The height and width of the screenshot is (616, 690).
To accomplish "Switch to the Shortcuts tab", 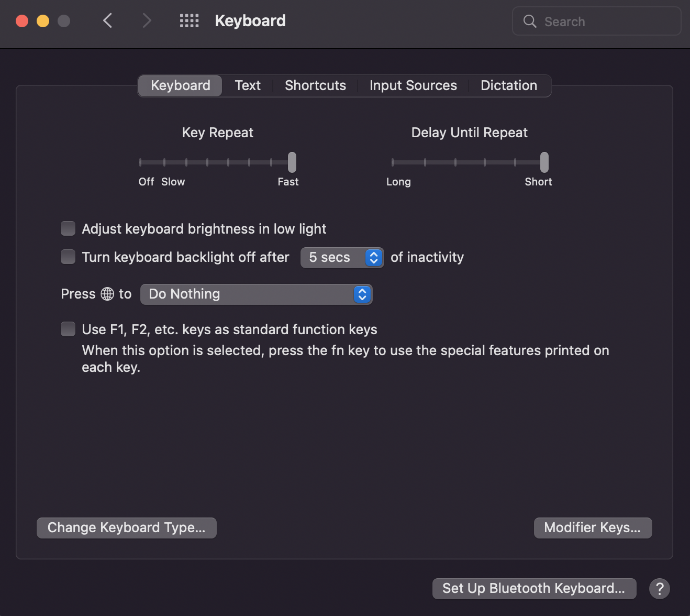I will (315, 85).
